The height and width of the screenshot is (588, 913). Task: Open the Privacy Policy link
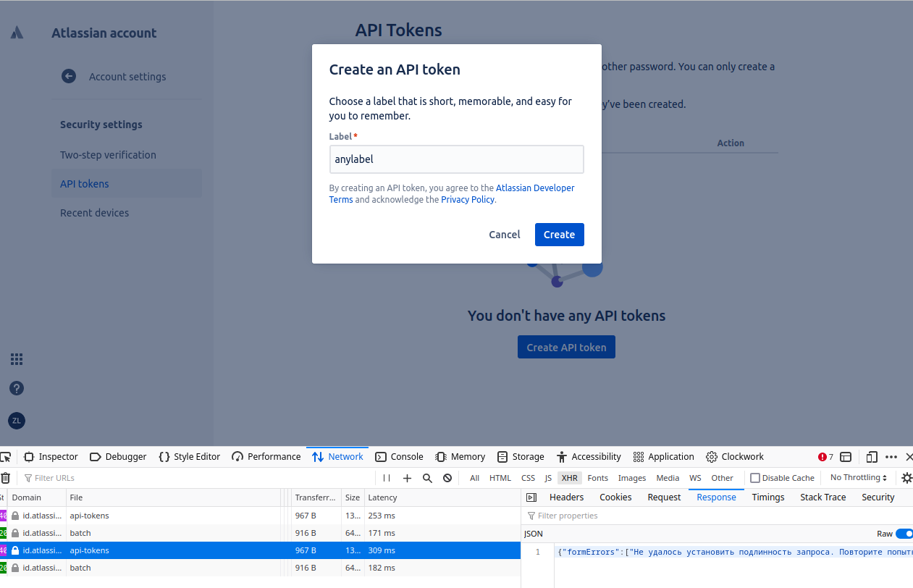tap(468, 200)
